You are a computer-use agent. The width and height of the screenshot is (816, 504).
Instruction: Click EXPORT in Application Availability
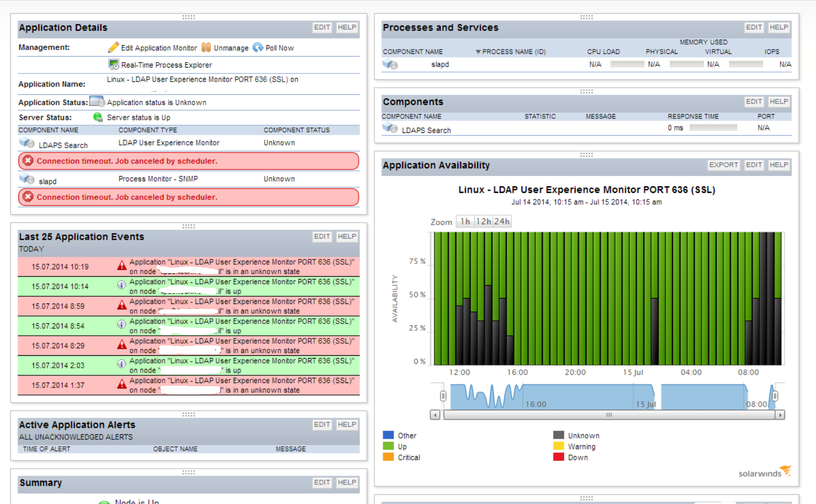point(723,165)
